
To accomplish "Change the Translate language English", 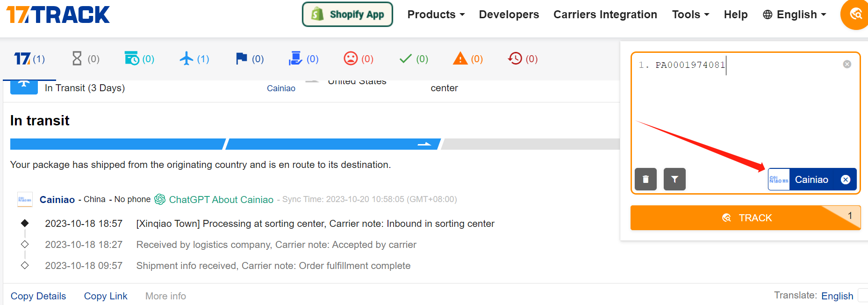I will [x=837, y=296].
